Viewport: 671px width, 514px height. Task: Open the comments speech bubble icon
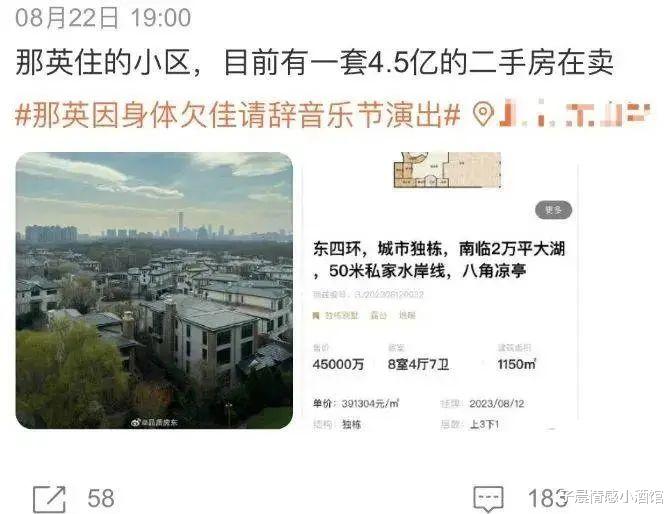[x=488, y=499]
